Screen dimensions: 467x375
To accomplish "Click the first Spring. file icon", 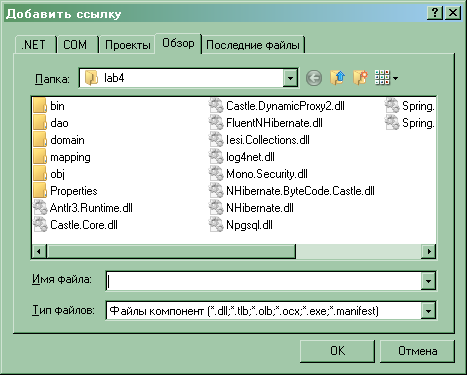I will (392, 106).
